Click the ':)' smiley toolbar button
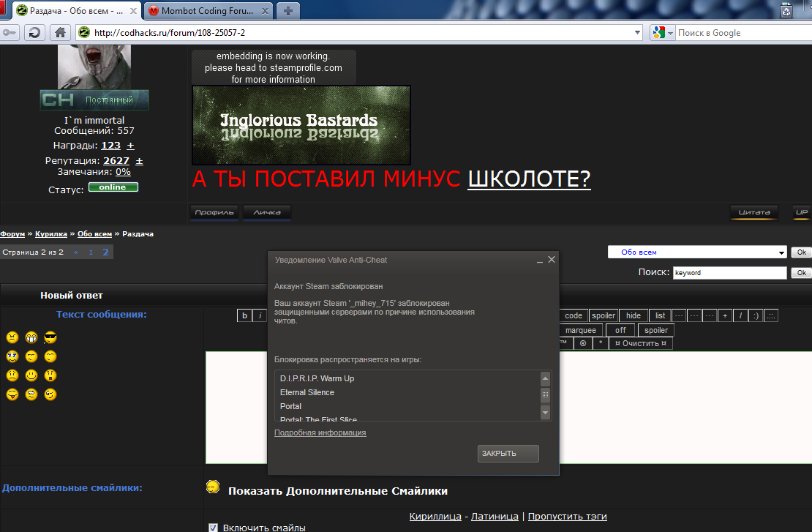The width and height of the screenshot is (812, 532). point(756,315)
